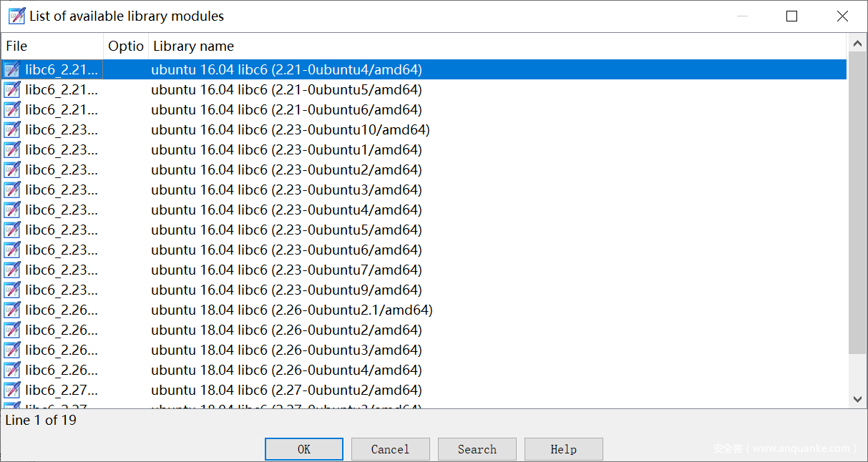Click the icon for 2.23-0ubuntu3 library entry
The image size is (868, 462).
pyautogui.click(x=12, y=190)
